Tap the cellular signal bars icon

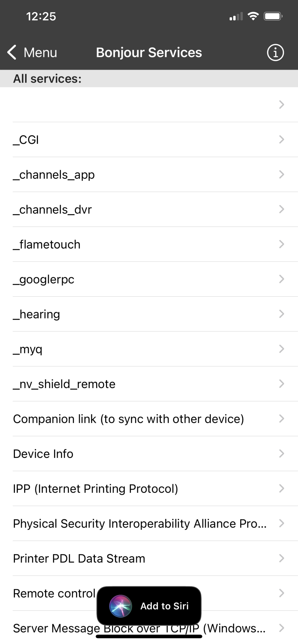[x=236, y=17]
